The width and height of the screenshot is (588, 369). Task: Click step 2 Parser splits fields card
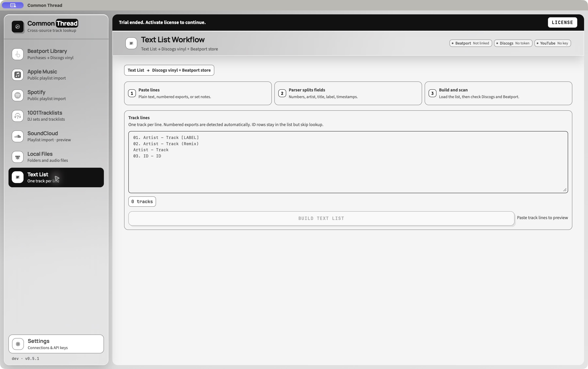click(348, 93)
